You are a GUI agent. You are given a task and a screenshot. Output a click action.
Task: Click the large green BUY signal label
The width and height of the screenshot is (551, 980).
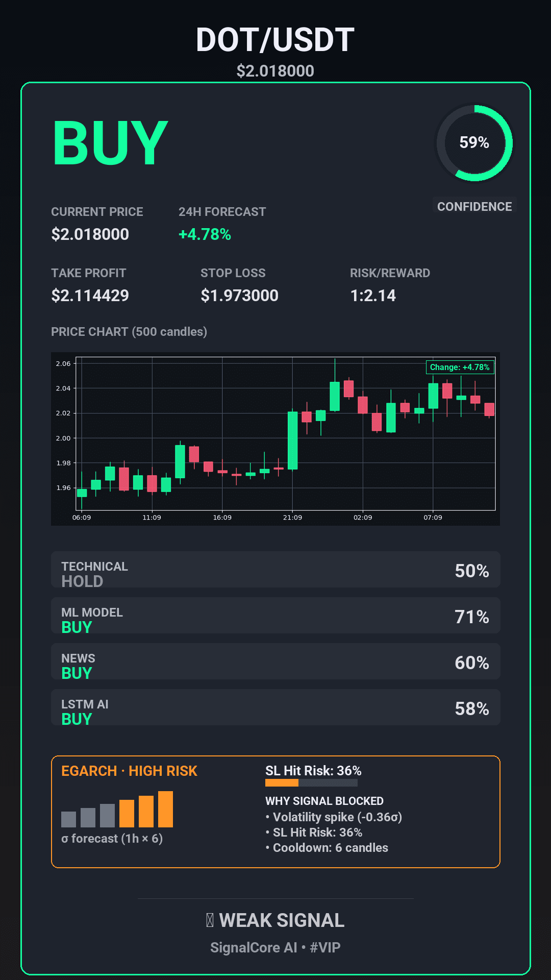coord(110,143)
